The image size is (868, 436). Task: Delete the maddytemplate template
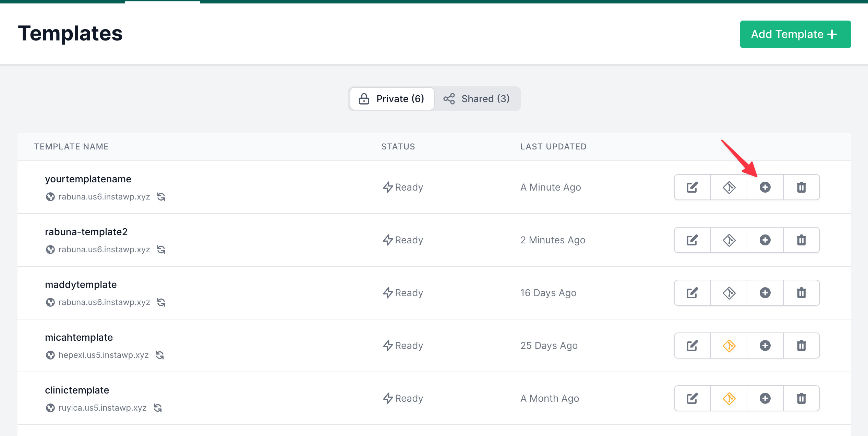point(801,293)
